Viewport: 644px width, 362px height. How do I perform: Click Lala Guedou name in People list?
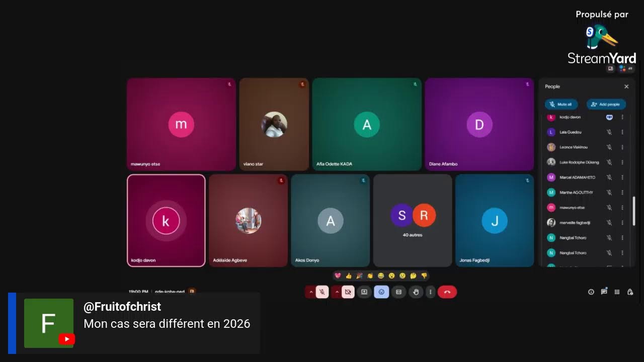(x=571, y=132)
